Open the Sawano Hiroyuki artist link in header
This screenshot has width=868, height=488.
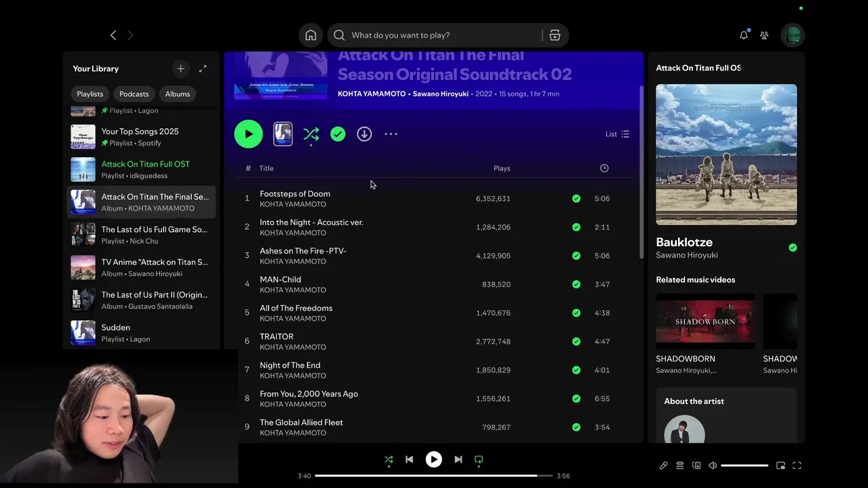[x=441, y=94]
